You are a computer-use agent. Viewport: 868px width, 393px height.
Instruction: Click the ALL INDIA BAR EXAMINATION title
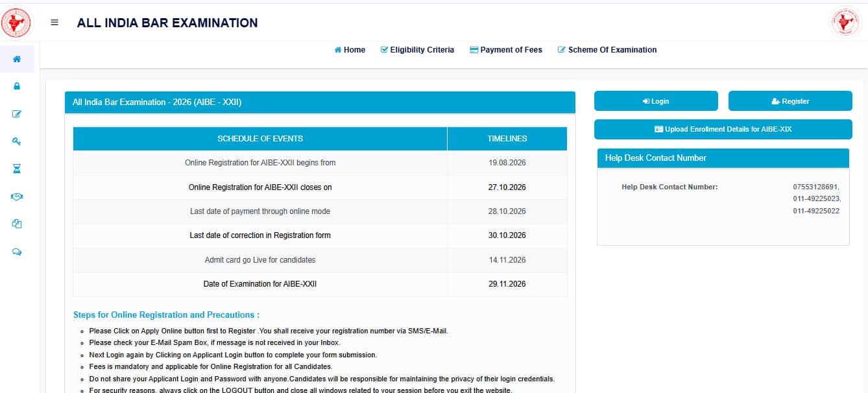167,23
